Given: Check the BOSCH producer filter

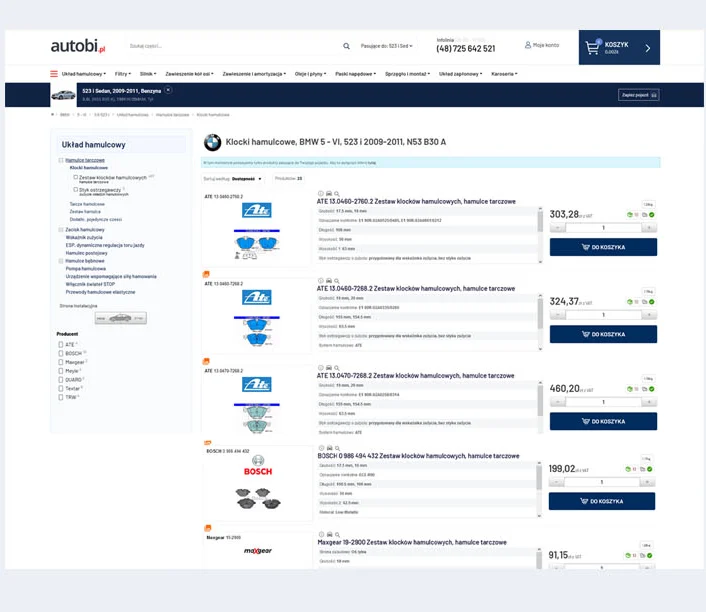Looking at the screenshot, I should (x=61, y=354).
